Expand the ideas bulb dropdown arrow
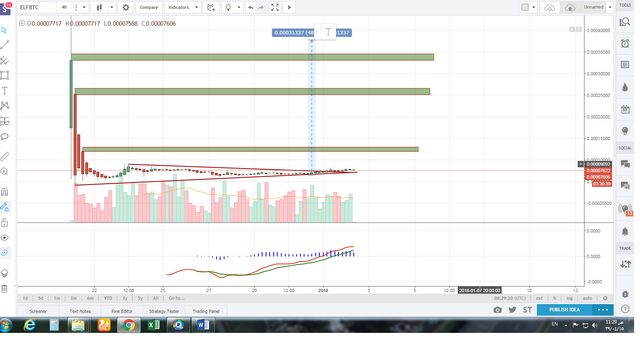 tap(239, 7)
